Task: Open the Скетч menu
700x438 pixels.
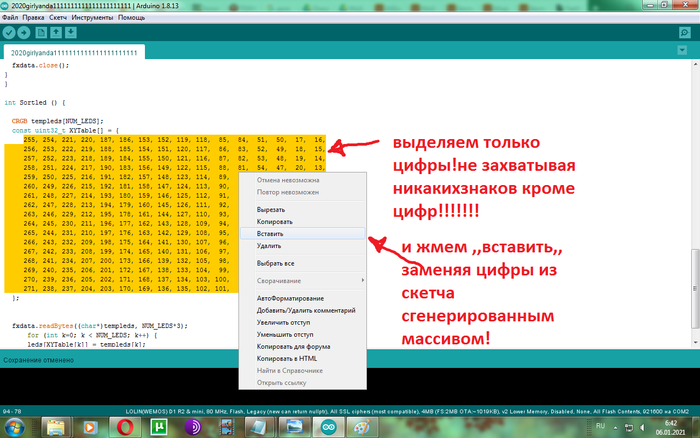Action: (x=58, y=17)
